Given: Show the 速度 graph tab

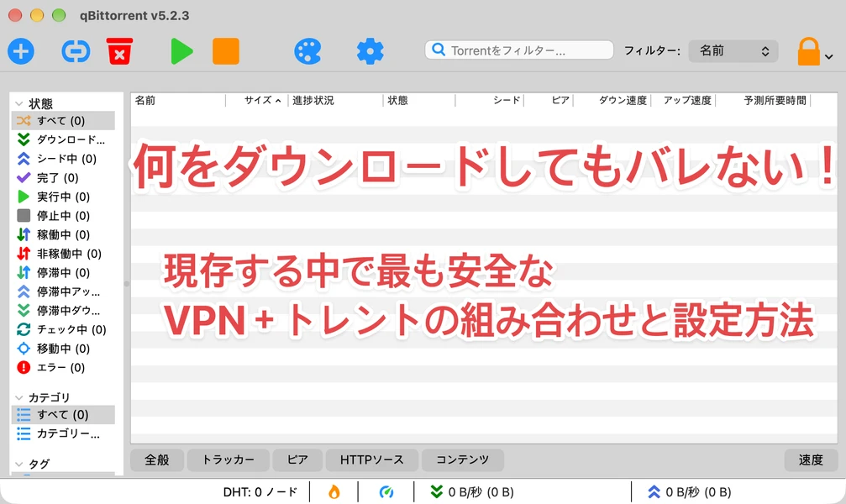Looking at the screenshot, I should point(811,459).
